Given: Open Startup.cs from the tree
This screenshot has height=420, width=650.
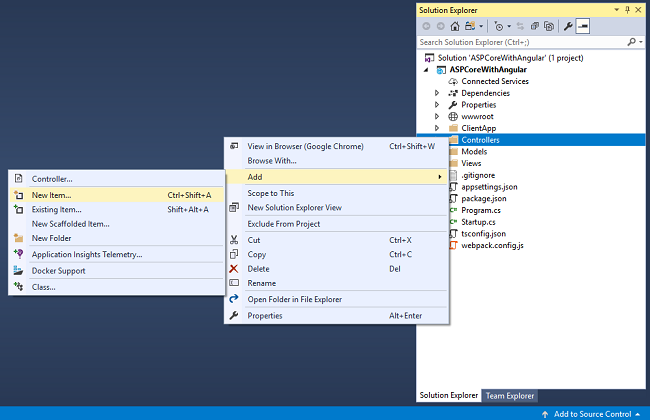Looking at the screenshot, I should click(x=478, y=222).
